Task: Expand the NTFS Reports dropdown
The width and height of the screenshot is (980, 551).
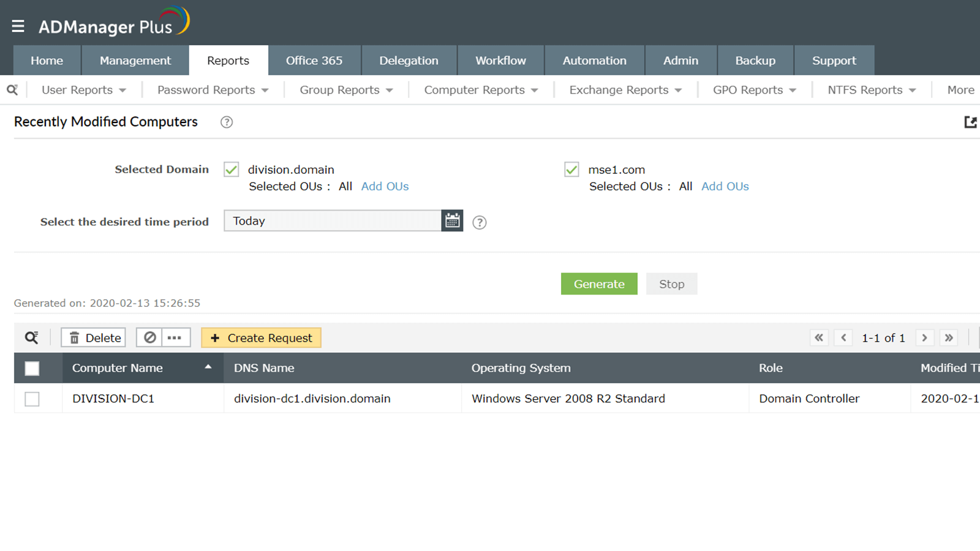Action: (x=872, y=90)
